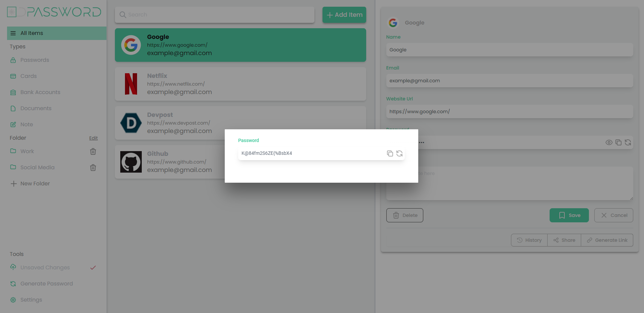This screenshot has width=644, height=313.
Task: Filter by Passwords type
Action: pyautogui.click(x=35, y=60)
